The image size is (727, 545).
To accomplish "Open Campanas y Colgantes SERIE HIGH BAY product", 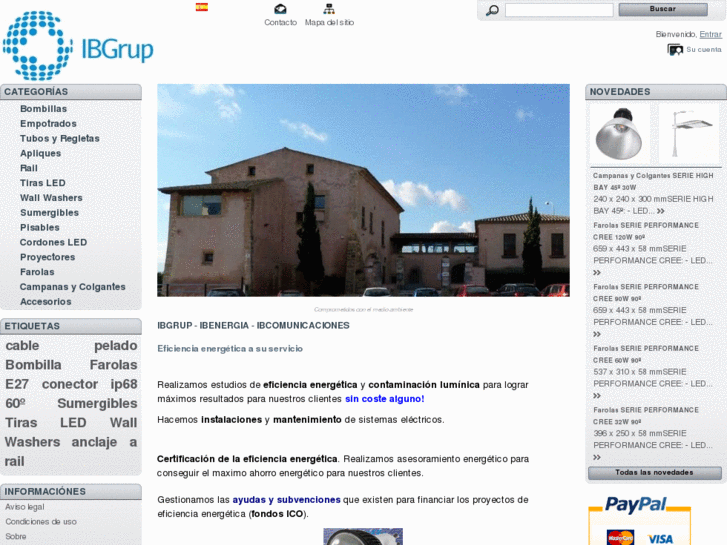I will [x=653, y=182].
